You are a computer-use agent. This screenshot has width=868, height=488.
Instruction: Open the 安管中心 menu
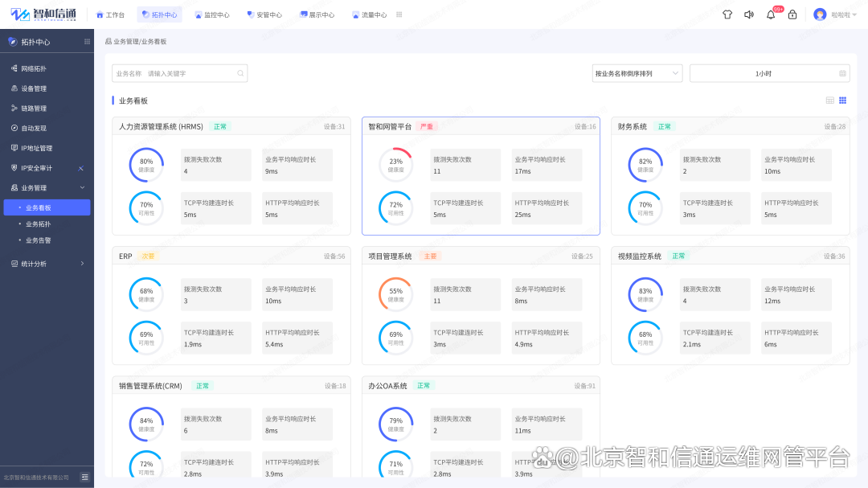tap(264, 14)
